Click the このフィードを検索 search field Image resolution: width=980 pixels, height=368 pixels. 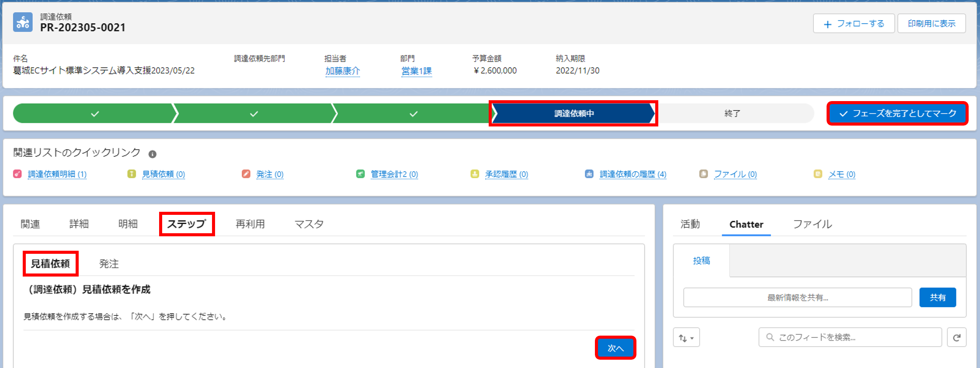click(x=850, y=337)
